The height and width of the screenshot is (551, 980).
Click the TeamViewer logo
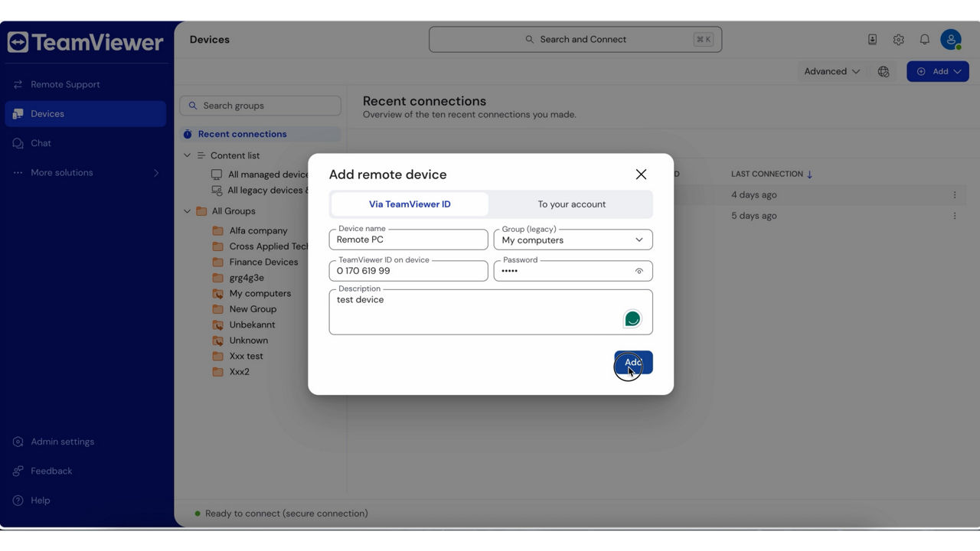point(86,42)
